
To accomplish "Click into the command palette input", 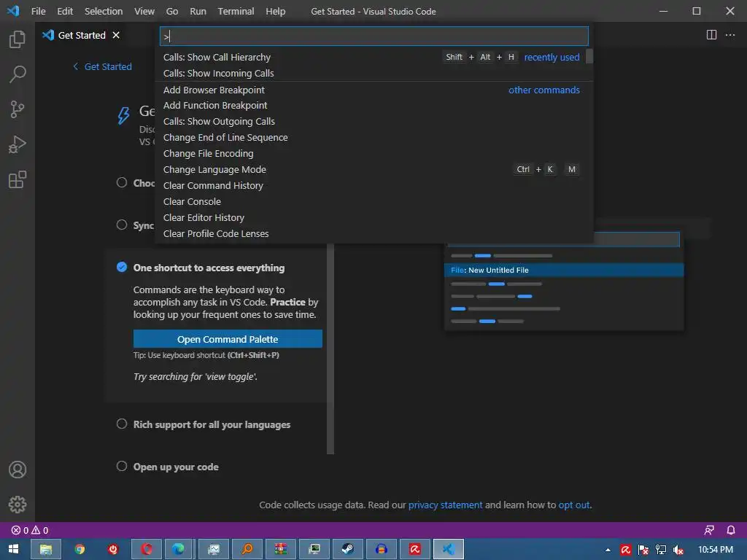I will click(x=374, y=36).
